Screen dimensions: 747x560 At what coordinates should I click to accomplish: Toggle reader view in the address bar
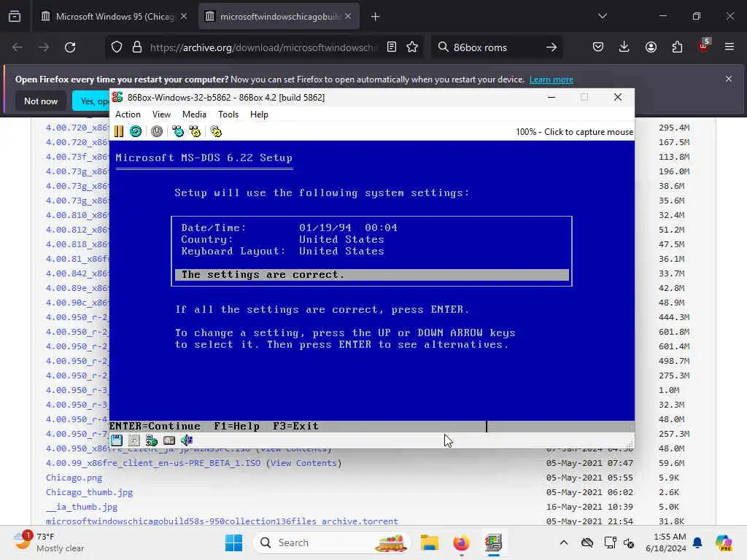pos(392,47)
